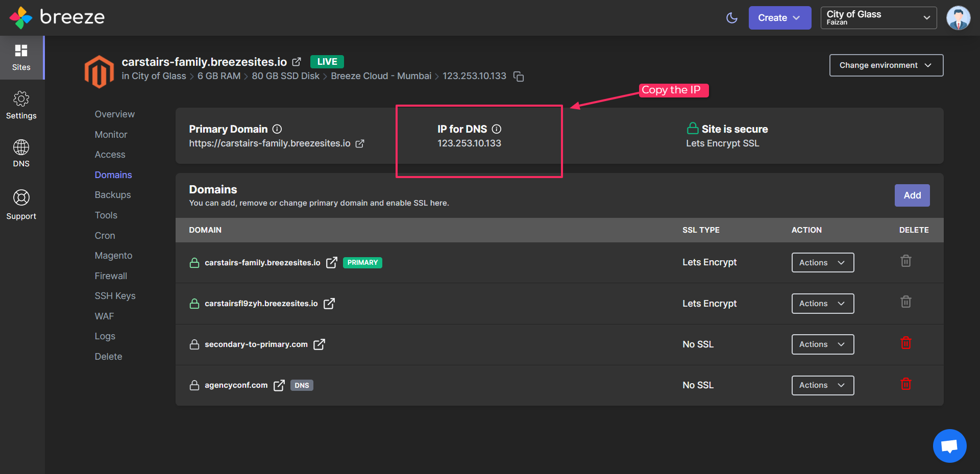Click lock icon for carstairs-family.breezesites.io row
980x474 pixels.
pos(194,263)
